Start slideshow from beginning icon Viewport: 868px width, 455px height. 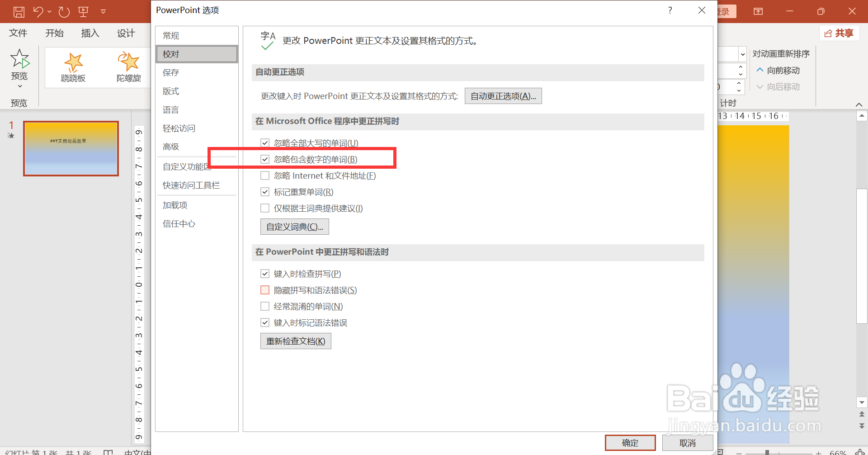coord(83,12)
